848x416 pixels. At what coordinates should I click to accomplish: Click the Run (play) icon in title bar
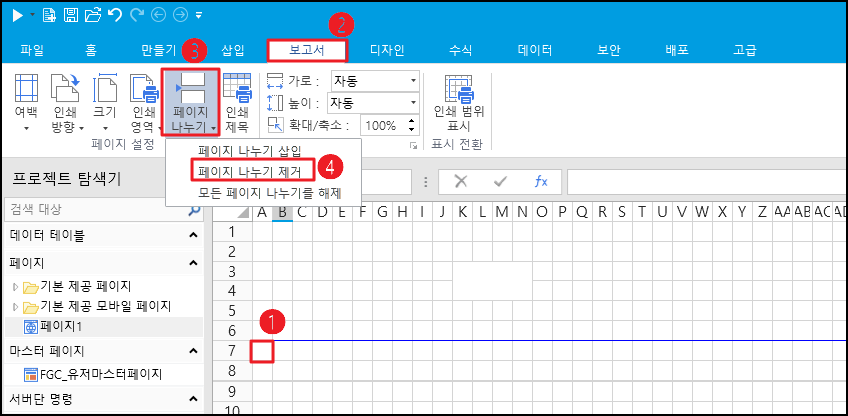(17, 15)
